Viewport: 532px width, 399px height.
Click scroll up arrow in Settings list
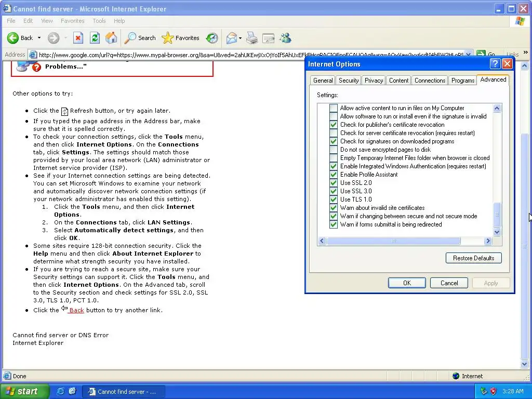tap(497, 108)
